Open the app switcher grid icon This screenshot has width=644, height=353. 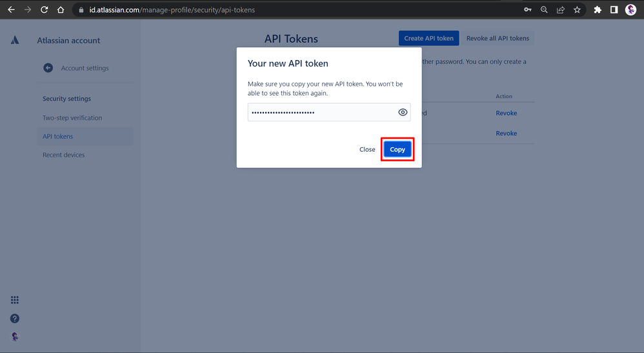click(15, 300)
